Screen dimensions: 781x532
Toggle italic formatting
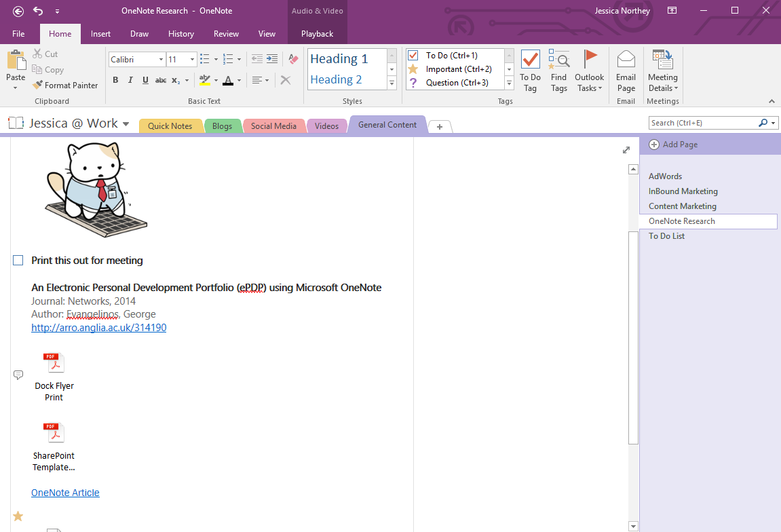pos(130,80)
